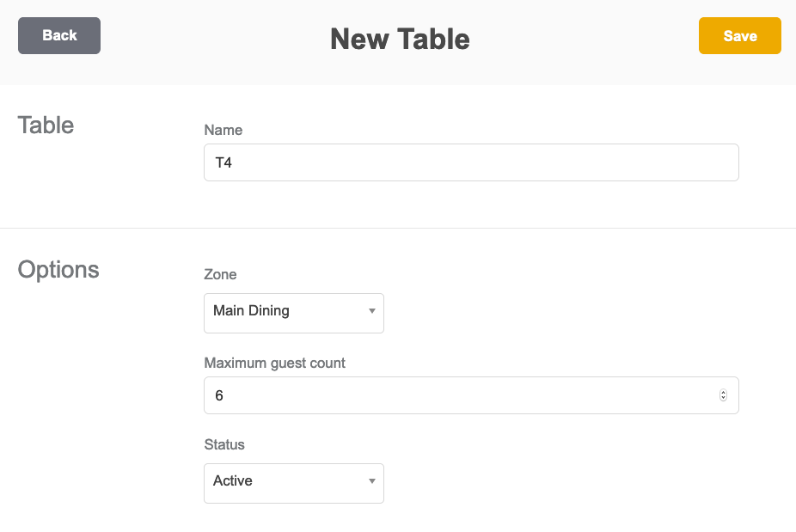Click the Status label text

[224, 444]
